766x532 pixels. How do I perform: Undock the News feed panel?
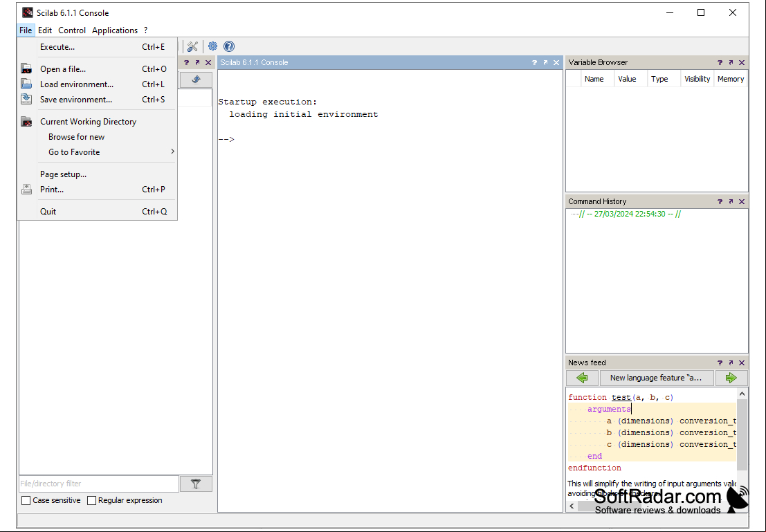[731, 363]
